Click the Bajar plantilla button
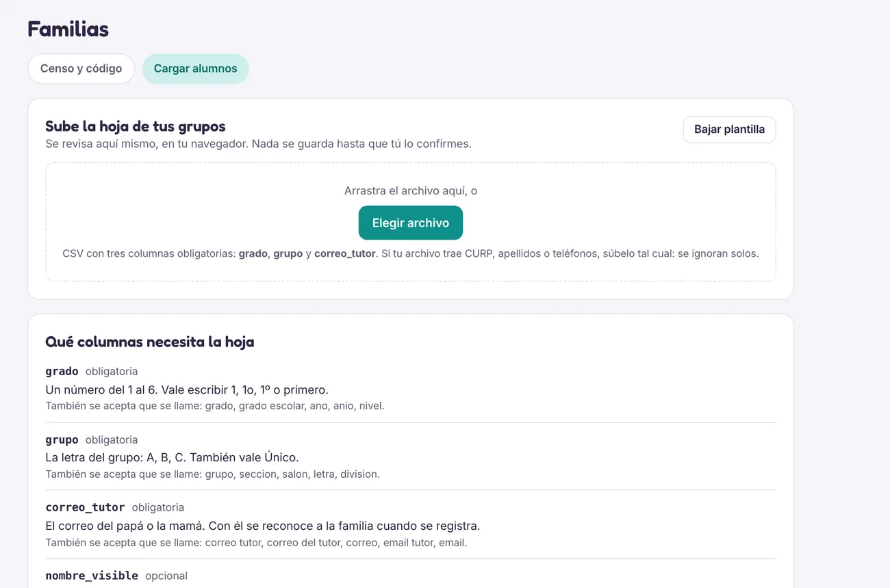This screenshot has height=588, width=890. [729, 129]
